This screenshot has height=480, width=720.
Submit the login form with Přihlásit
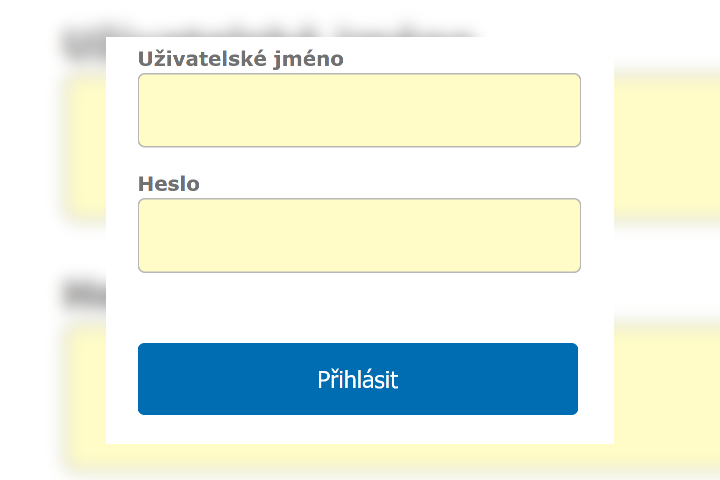coord(358,379)
